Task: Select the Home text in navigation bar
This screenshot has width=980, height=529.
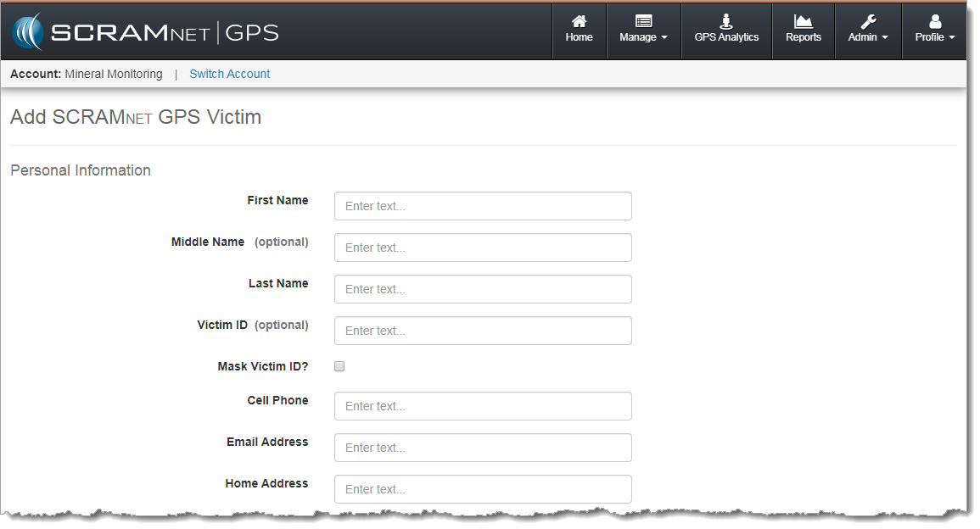Action: pyautogui.click(x=579, y=37)
